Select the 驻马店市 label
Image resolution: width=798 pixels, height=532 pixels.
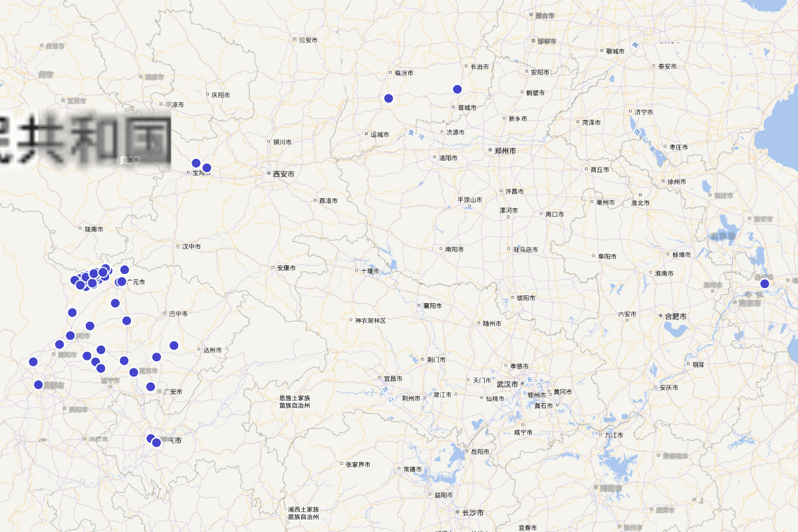click(x=526, y=249)
